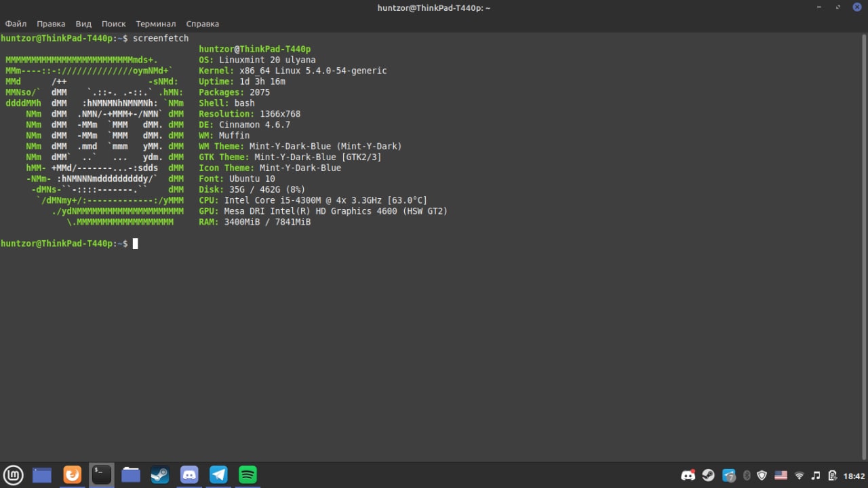Click the Kernel 5.4.0-54-generic line
Viewport: 868px width, 488px height.
(293, 71)
